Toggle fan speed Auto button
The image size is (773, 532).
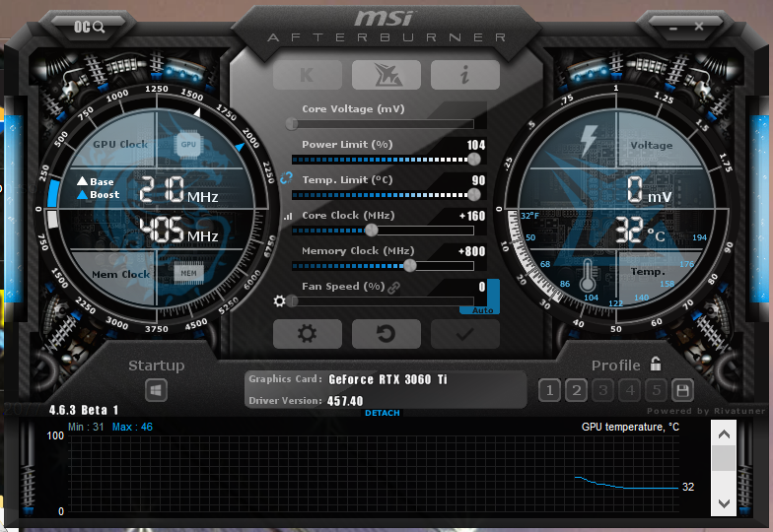(482, 310)
